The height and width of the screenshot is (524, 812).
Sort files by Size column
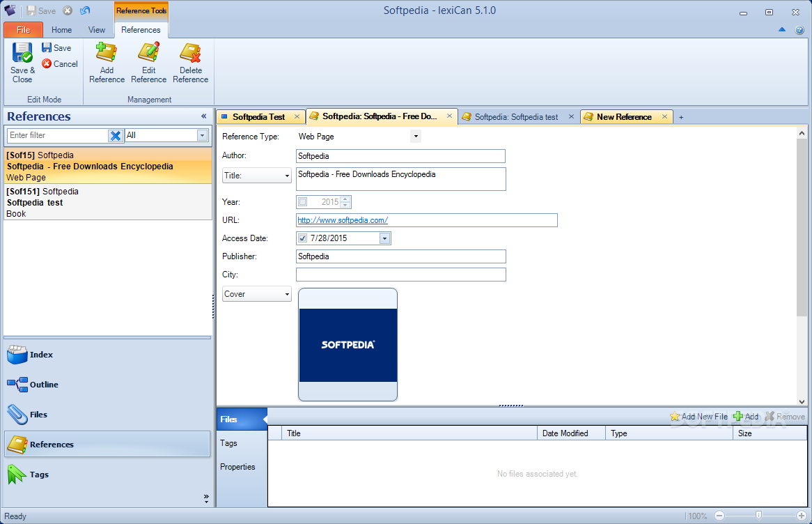coord(770,433)
